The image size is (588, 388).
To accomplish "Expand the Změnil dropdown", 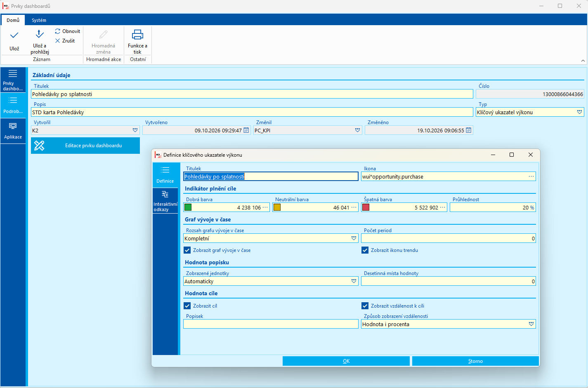I will 357,130.
